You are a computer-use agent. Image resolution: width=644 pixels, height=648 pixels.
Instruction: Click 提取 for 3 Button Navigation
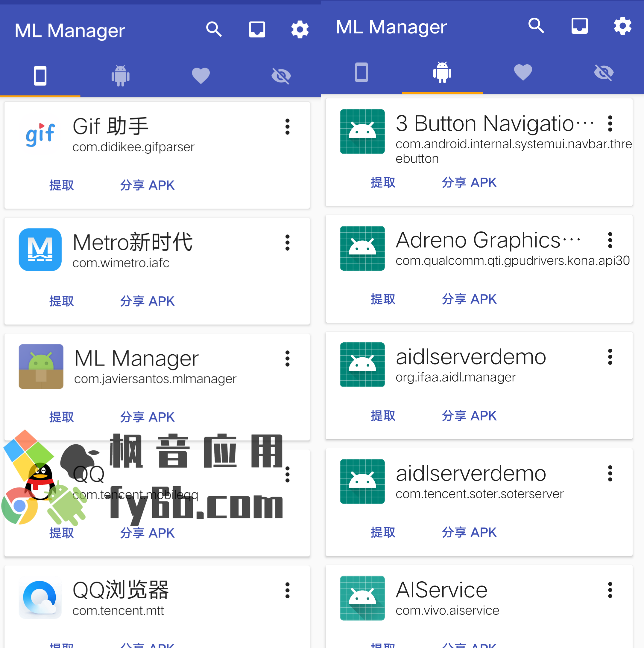click(383, 182)
